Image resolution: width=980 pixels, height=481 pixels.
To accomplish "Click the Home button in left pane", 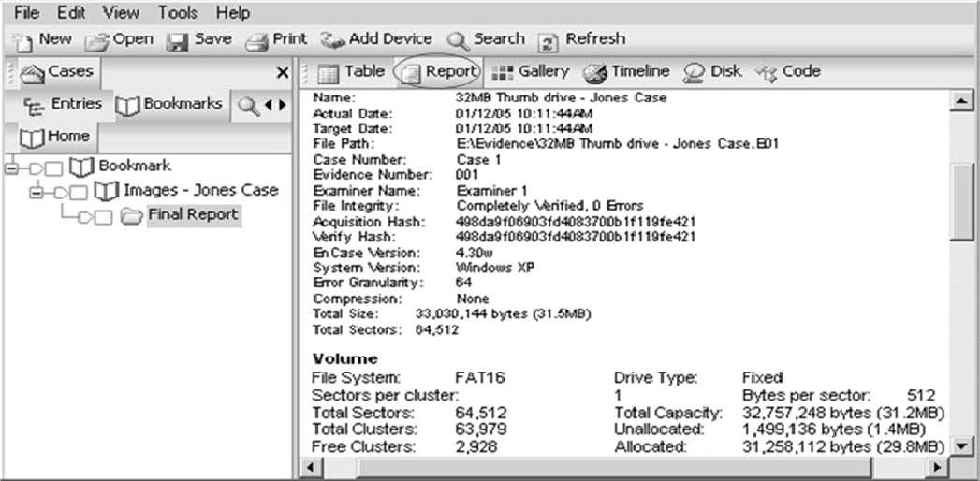I will pos(56,137).
